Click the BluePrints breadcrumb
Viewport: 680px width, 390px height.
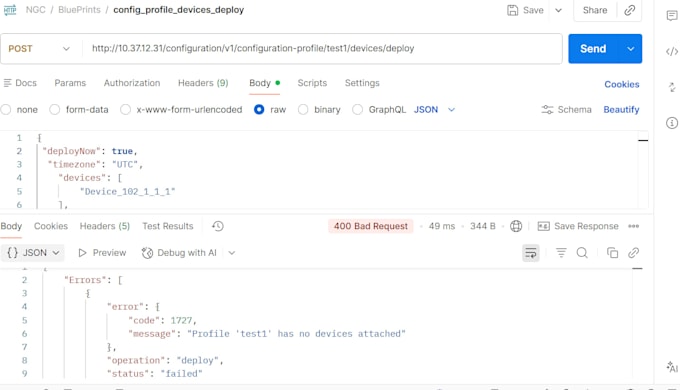point(79,10)
